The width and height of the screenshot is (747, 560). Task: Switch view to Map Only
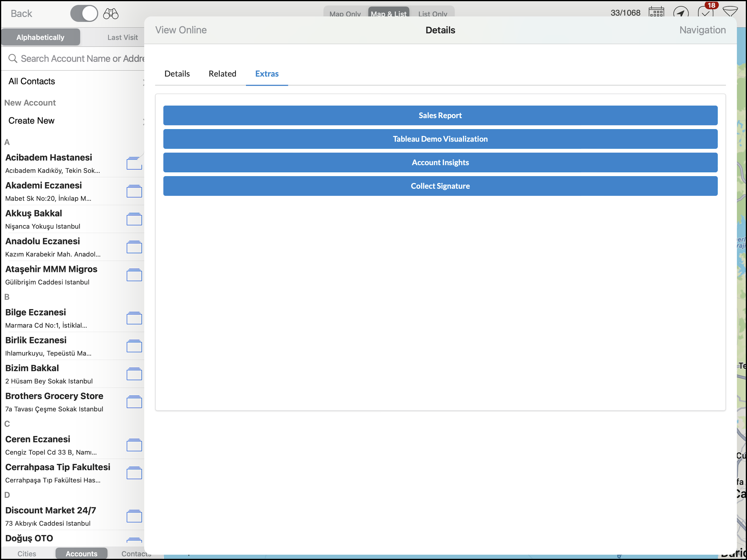pos(345,14)
